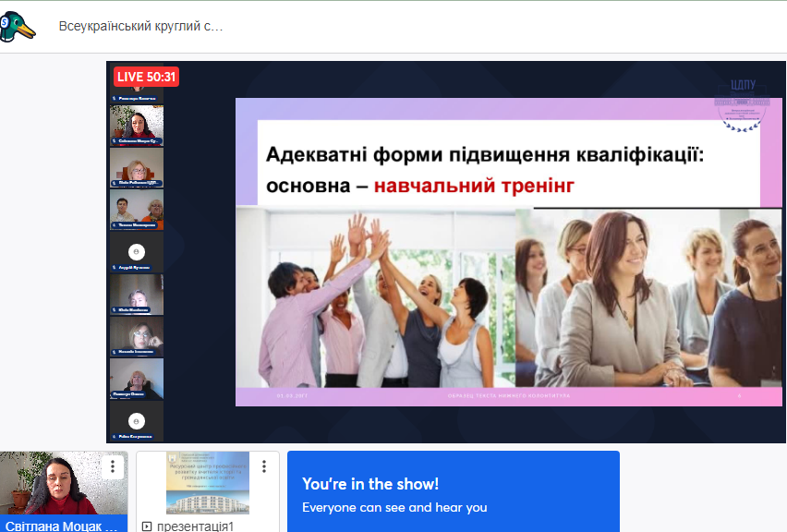Select the tile showing two people together
The image size is (787, 532).
tap(137, 209)
